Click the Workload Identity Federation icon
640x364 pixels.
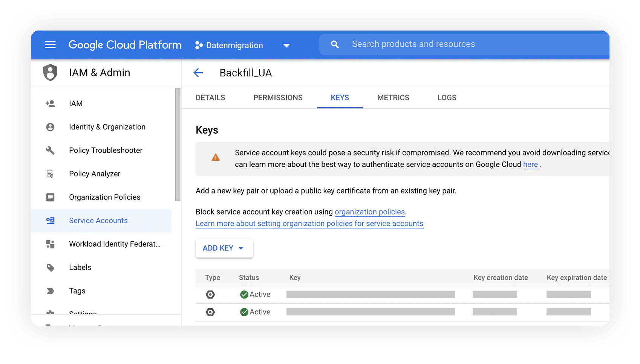pos(50,244)
